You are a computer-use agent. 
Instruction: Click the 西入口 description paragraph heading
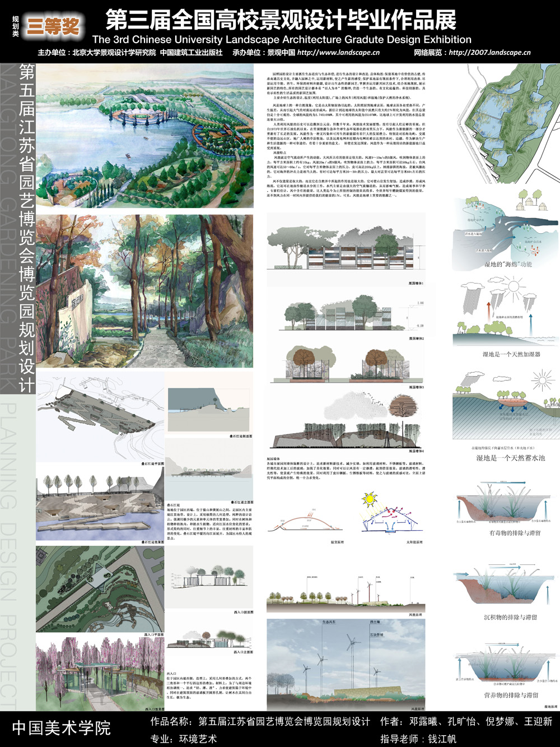tap(171, 674)
